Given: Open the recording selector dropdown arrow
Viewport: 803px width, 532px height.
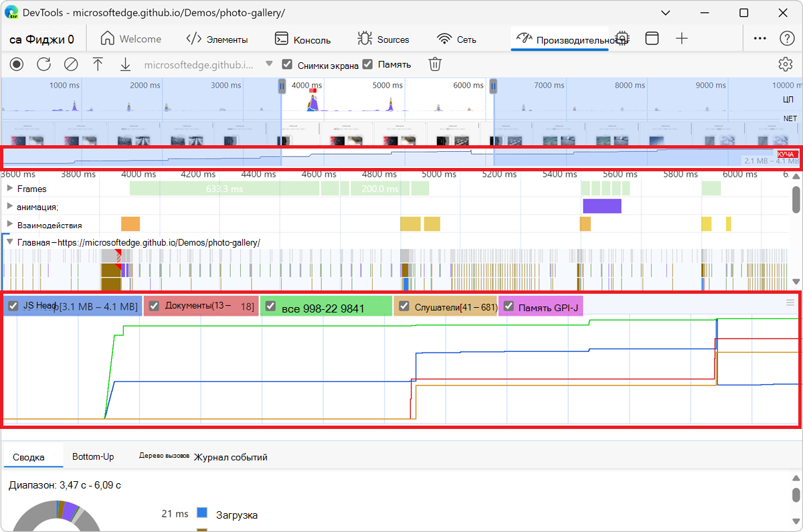Looking at the screenshot, I should click(x=269, y=64).
